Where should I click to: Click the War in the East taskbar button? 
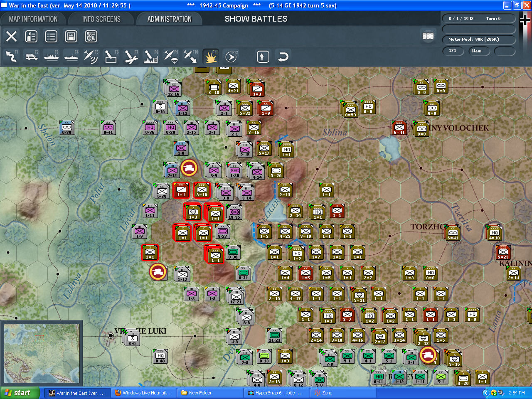point(77,393)
